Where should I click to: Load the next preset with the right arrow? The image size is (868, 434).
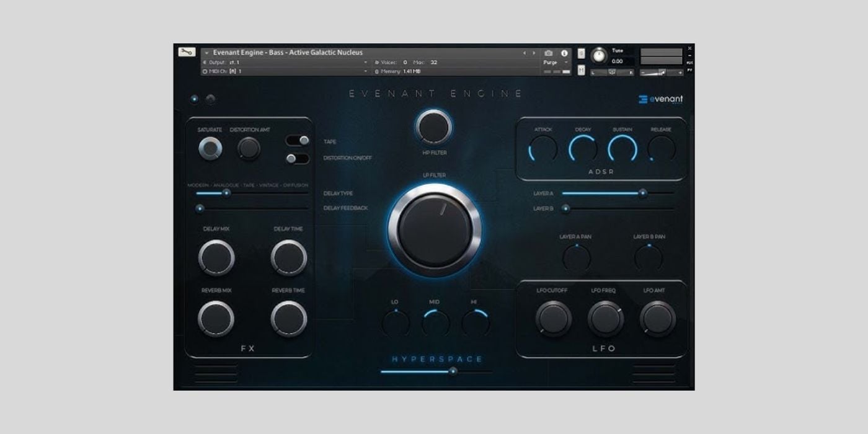click(533, 53)
